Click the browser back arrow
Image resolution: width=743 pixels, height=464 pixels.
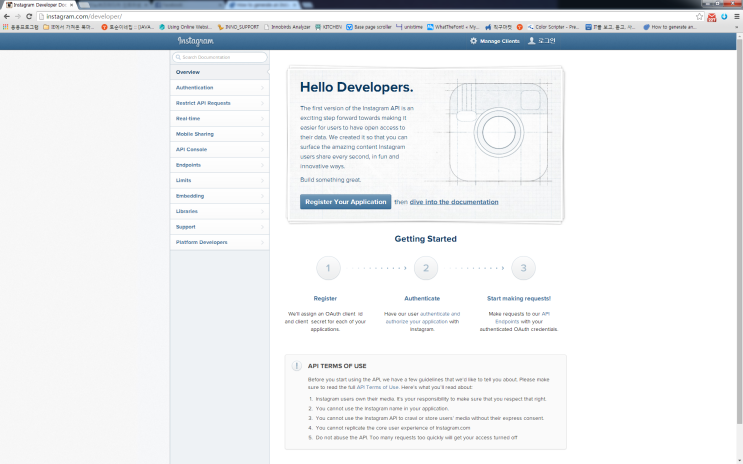click(7, 16)
